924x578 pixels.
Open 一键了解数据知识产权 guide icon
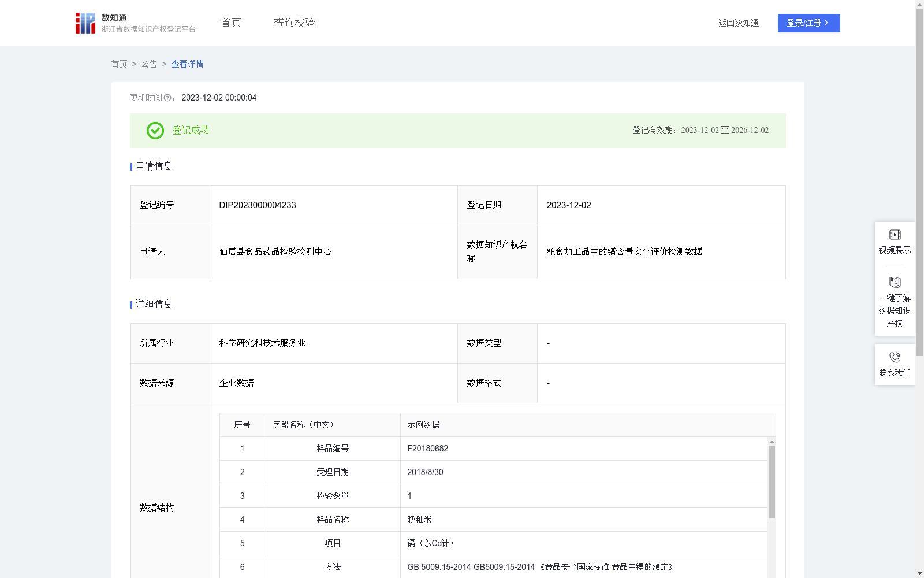pos(895,282)
